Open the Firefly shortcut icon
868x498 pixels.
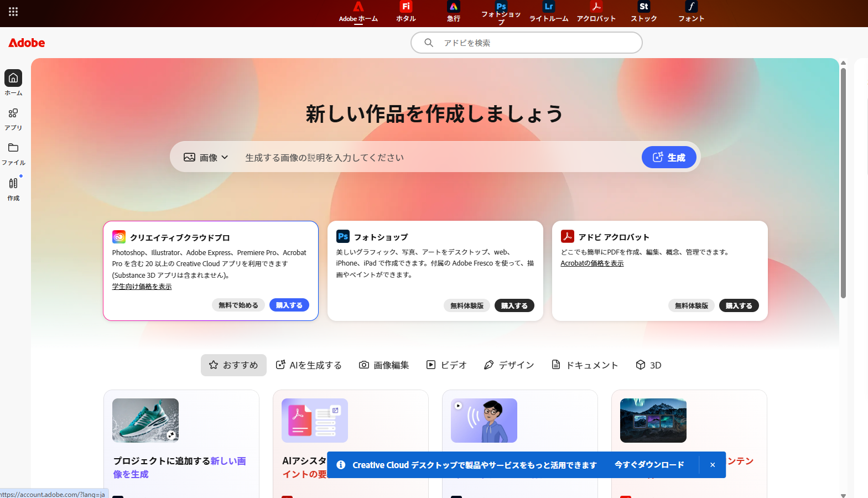pyautogui.click(x=406, y=8)
